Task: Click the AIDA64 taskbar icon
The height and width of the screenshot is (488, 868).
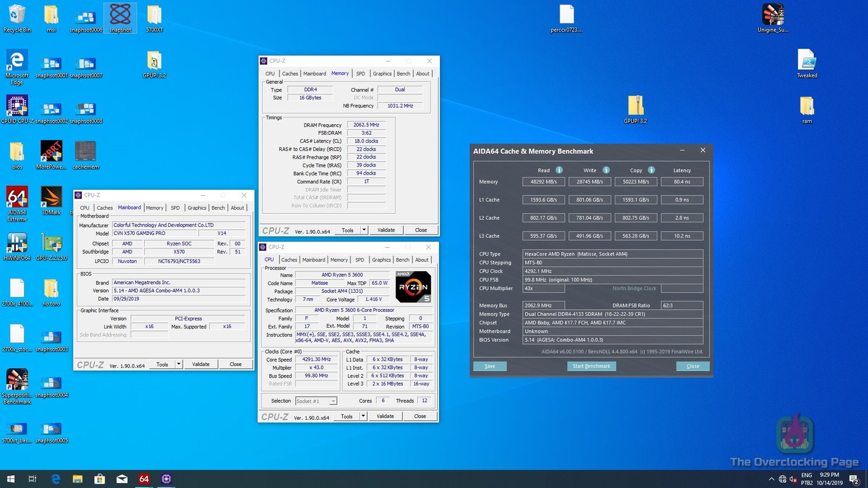Action: click(x=144, y=479)
